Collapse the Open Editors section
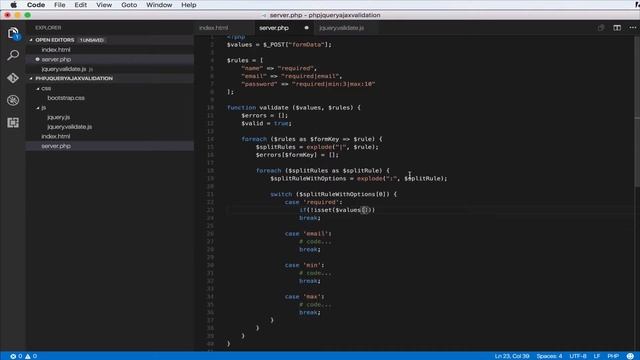 coord(31,40)
